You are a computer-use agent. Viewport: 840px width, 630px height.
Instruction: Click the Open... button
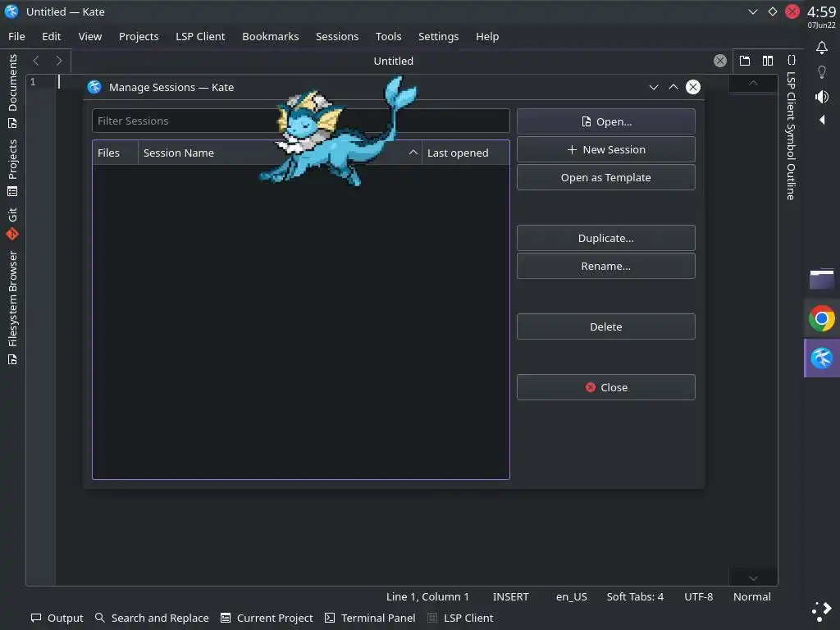[x=606, y=121]
